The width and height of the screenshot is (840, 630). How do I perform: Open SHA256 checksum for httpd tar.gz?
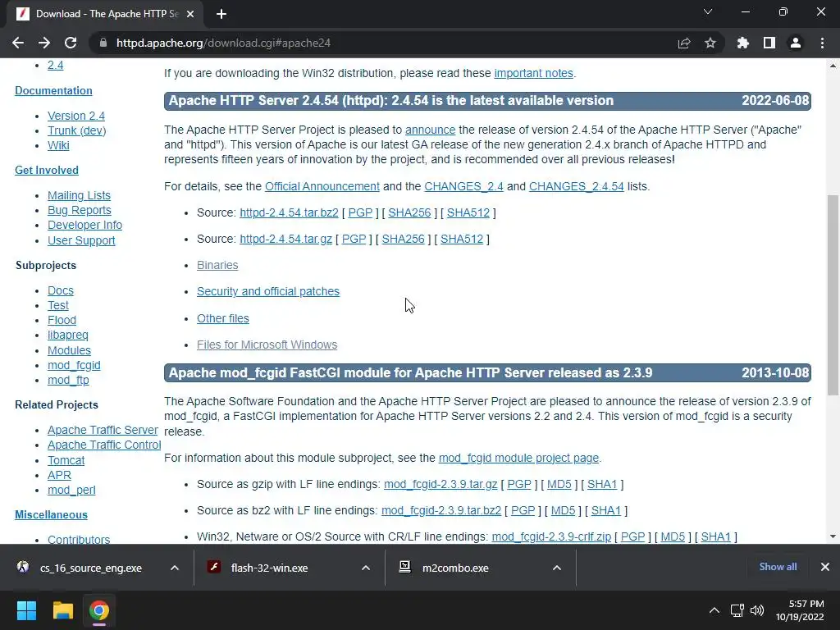403,239
